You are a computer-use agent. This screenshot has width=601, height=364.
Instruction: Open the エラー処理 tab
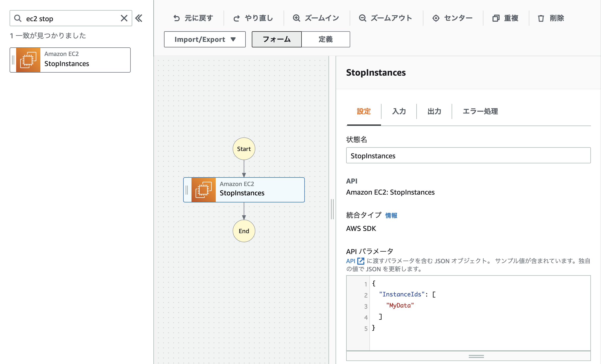(480, 111)
